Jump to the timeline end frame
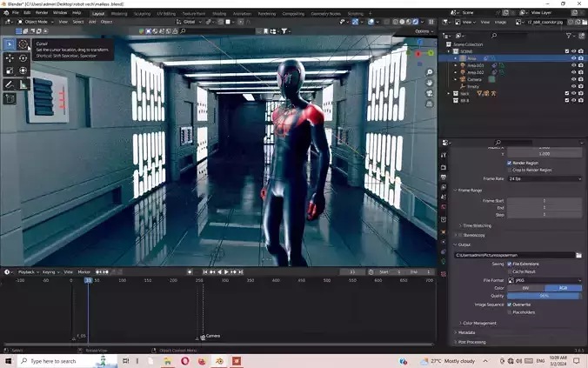The width and height of the screenshot is (588, 368). (x=241, y=272)
